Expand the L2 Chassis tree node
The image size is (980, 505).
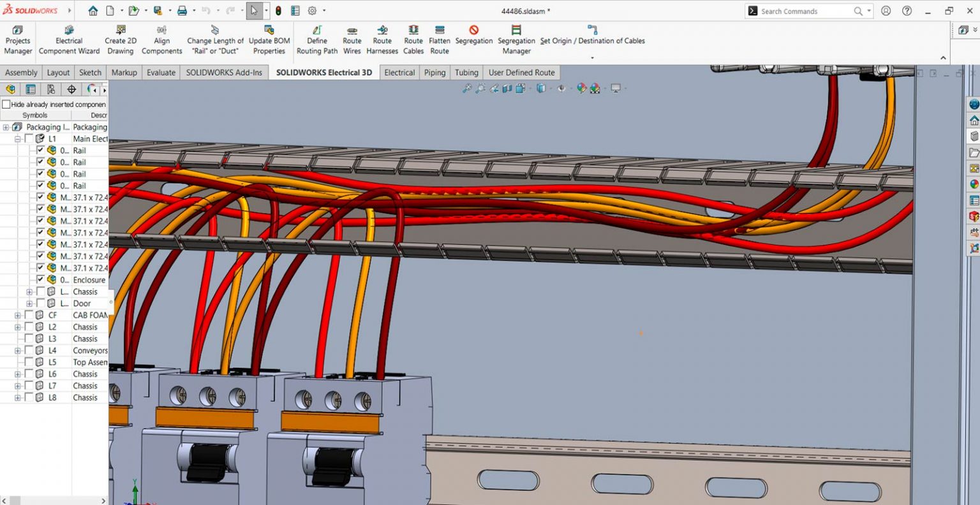17,326
